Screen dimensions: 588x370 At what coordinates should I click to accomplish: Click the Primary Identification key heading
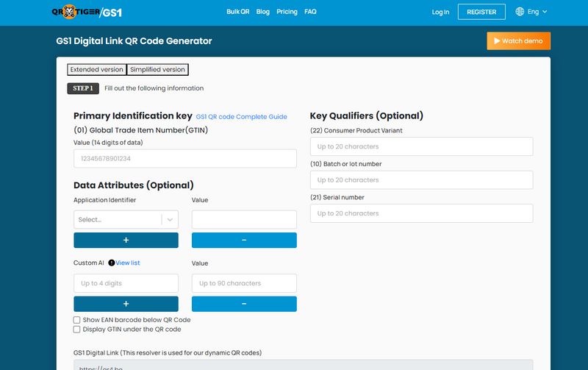coord(133,116)
